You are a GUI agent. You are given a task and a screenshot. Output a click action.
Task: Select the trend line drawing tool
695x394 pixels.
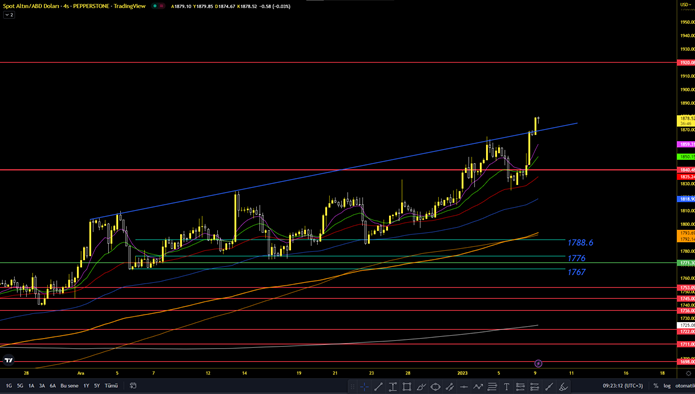click(x=378, y=387)
